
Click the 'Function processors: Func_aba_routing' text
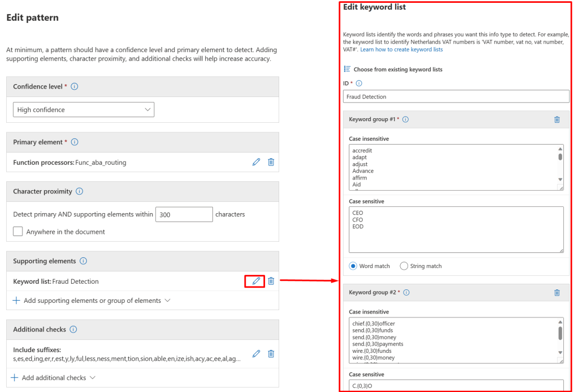coord(70,162)
